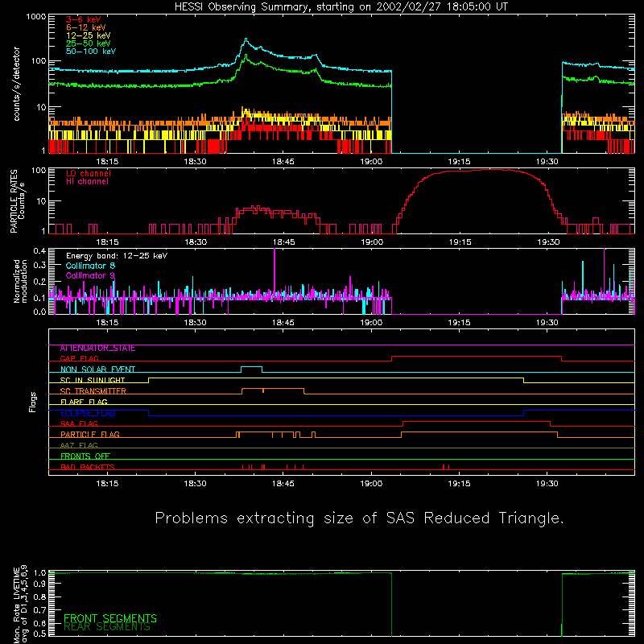Click the tall Collimator 9 spike near 18:43
644x644 pixels.
[x=275, y=271]
